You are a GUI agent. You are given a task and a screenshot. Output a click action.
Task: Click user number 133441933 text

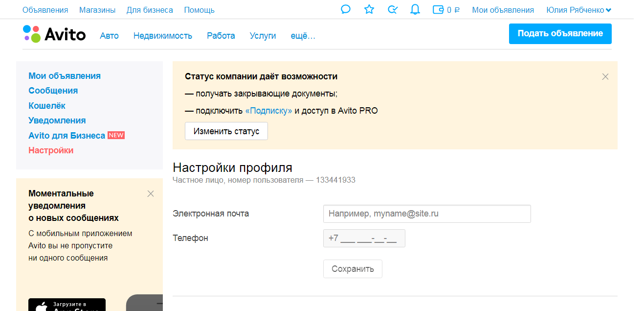click(x=335, y=180)
